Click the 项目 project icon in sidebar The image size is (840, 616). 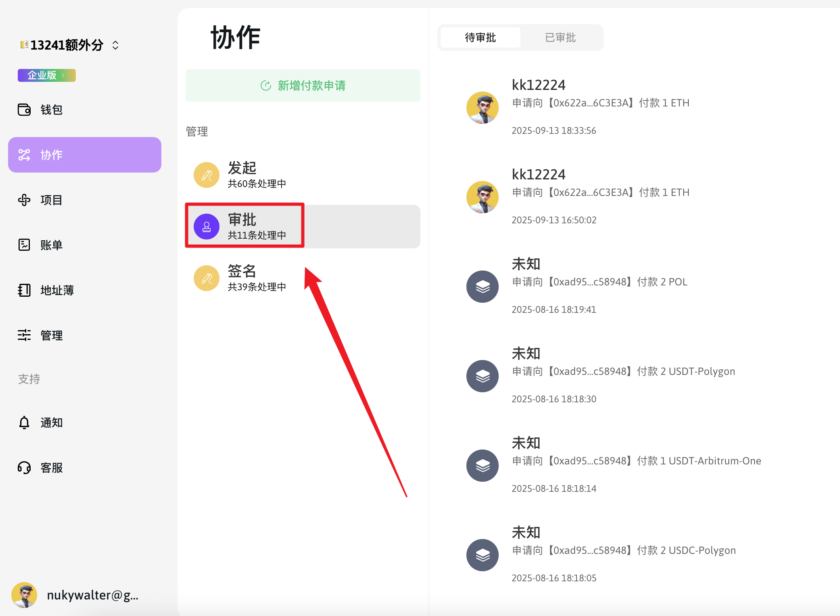[24, 200]
